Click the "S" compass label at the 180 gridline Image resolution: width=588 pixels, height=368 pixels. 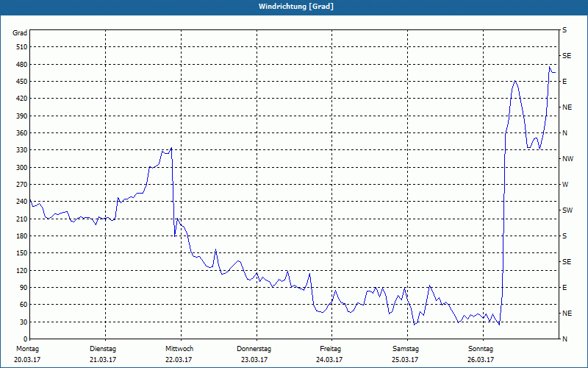pos(564,236)
